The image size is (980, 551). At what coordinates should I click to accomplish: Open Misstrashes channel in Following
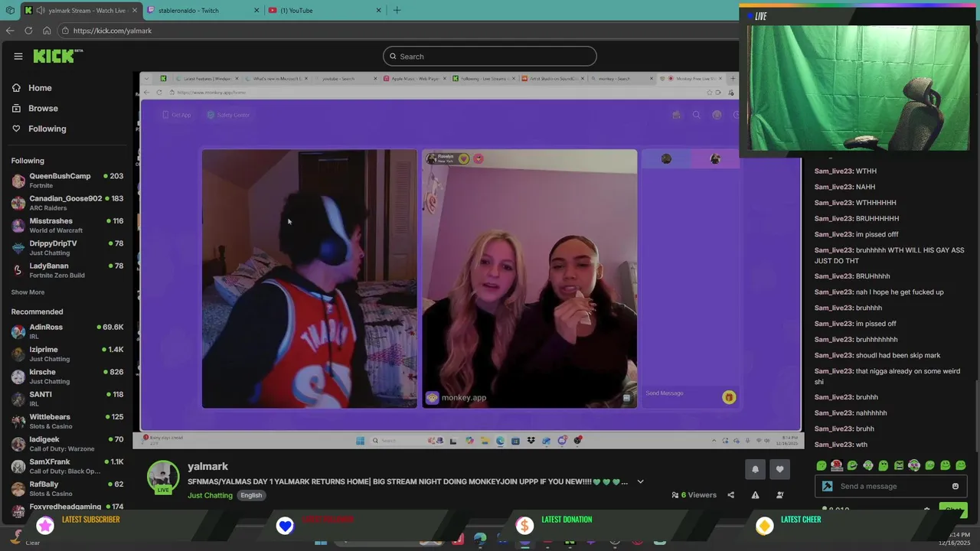click(x=67, y=226)
